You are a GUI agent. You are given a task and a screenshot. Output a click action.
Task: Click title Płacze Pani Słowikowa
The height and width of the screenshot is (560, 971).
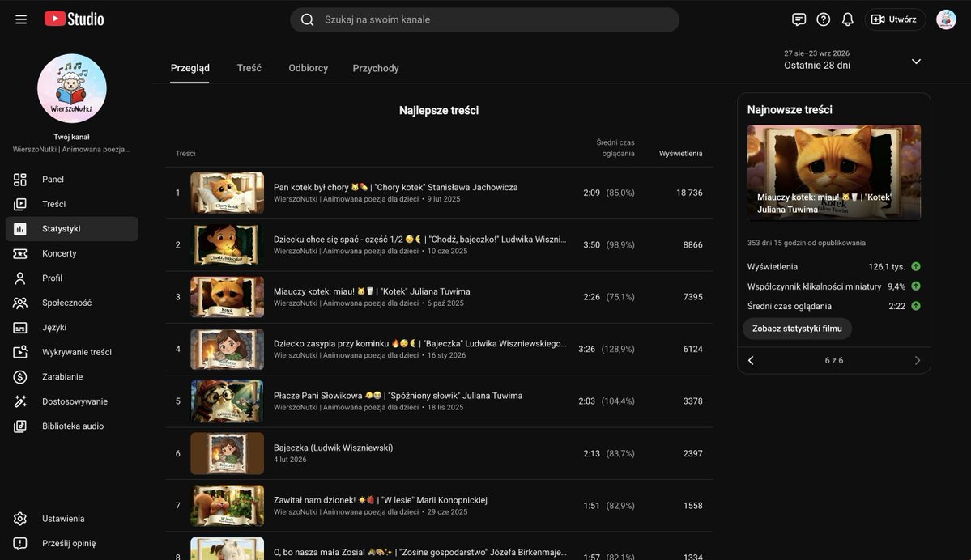398,396
